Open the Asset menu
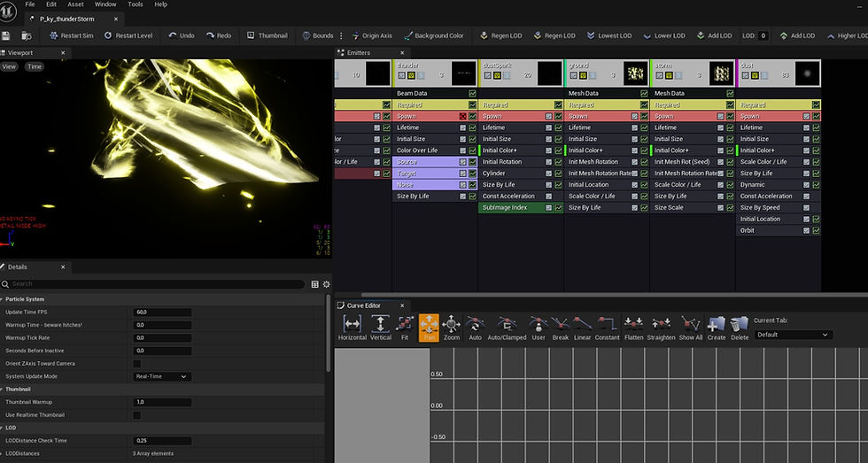The image size is (868, 463). [75, 4]
